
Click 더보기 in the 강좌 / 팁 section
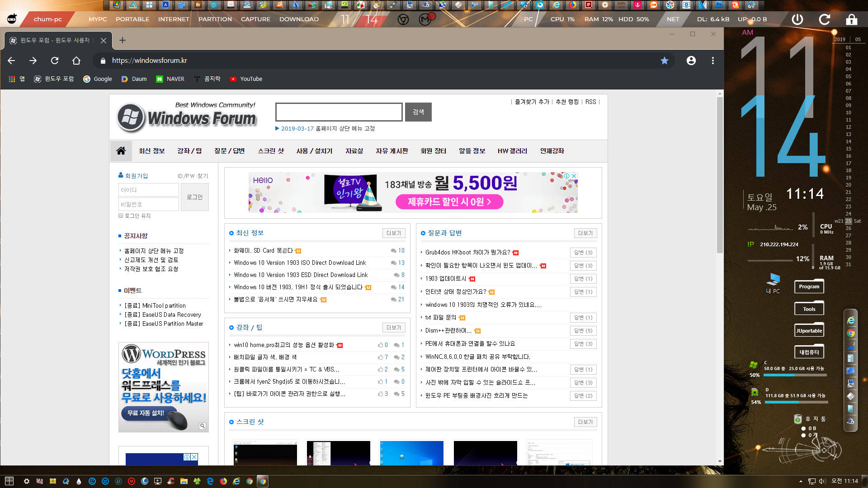pyautogui.click(x=394, y=328)
